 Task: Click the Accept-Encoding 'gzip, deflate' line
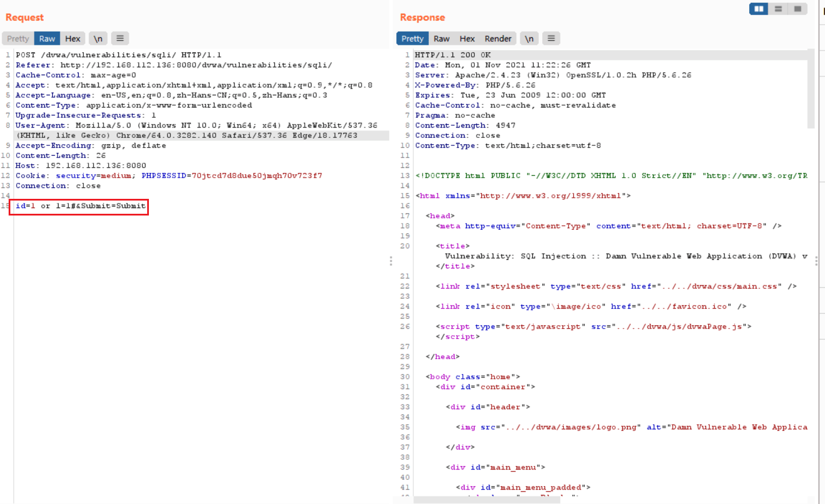tap(91, 146)
